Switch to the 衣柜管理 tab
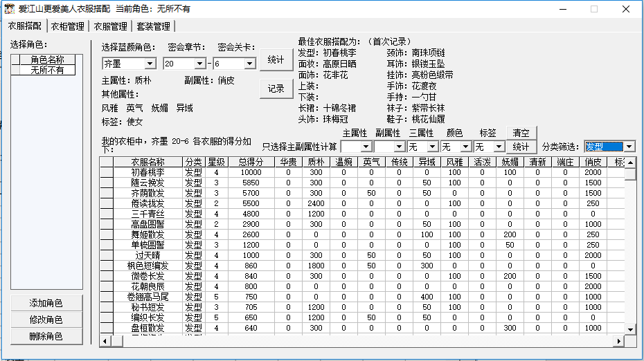The image size is (644, 361). click(67, 26)
